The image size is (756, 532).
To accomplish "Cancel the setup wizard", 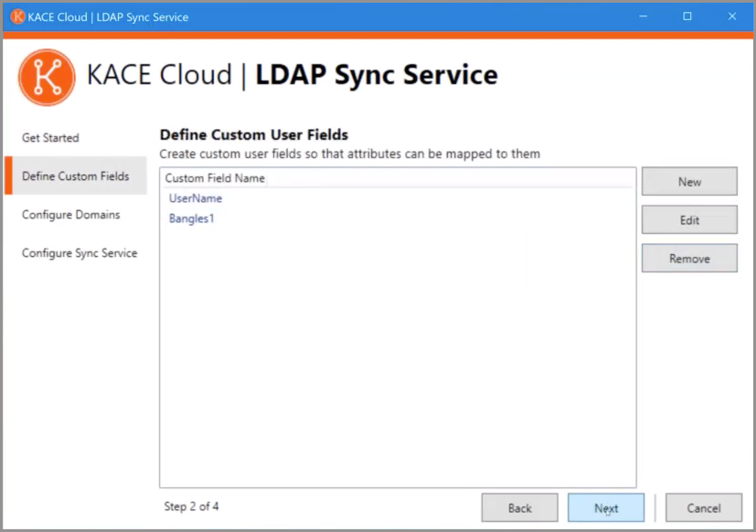I will coord(703,508).
